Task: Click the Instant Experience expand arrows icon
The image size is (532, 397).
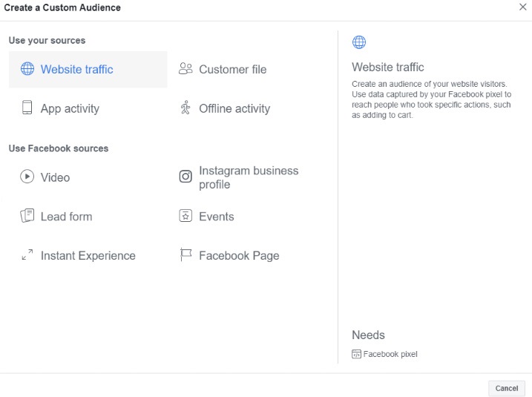Action: click(x=27, y=255)
